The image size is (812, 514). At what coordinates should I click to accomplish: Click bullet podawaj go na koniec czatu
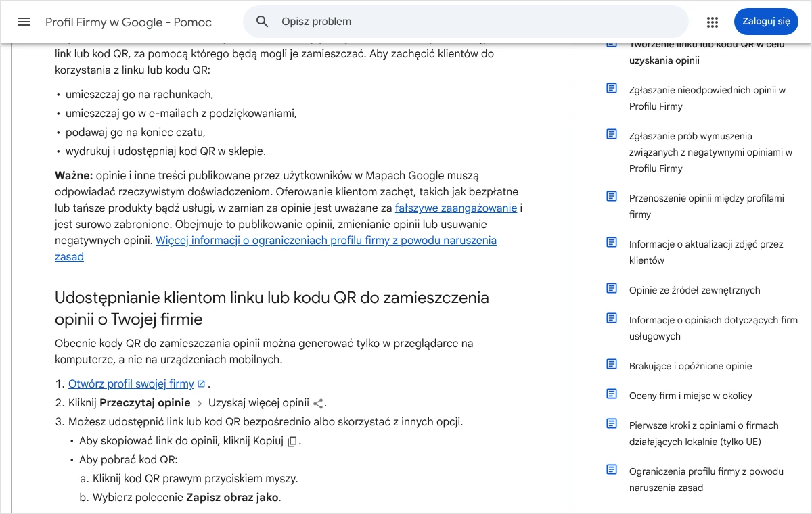(135, 133)
